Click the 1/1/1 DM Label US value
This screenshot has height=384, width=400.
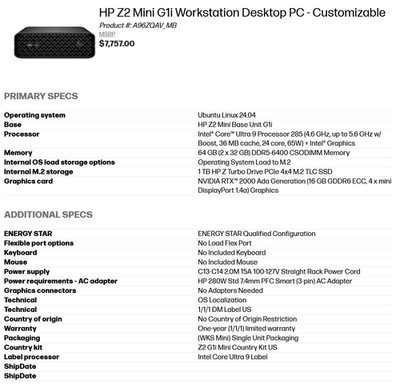tap(224, 310)
